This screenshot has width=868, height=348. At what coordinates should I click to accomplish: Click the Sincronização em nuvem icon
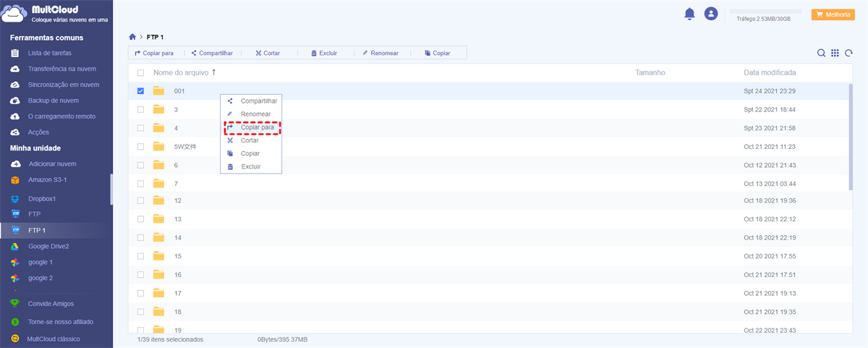tap(14, 85)
